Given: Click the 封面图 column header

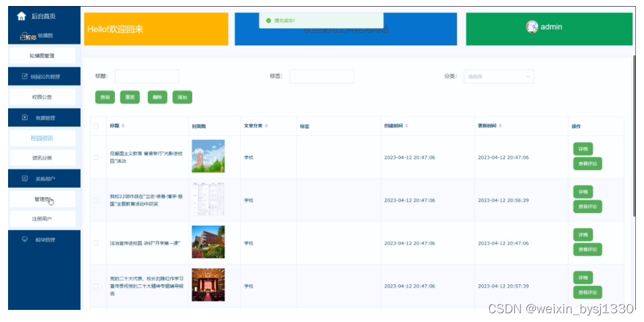Looking at the screenshot, I should (199, 126).
